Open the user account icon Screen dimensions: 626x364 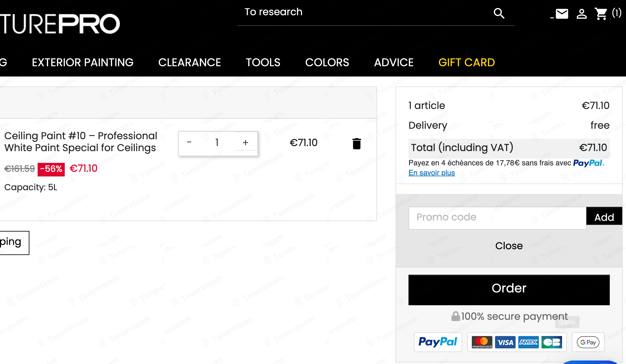coord(582,14)
